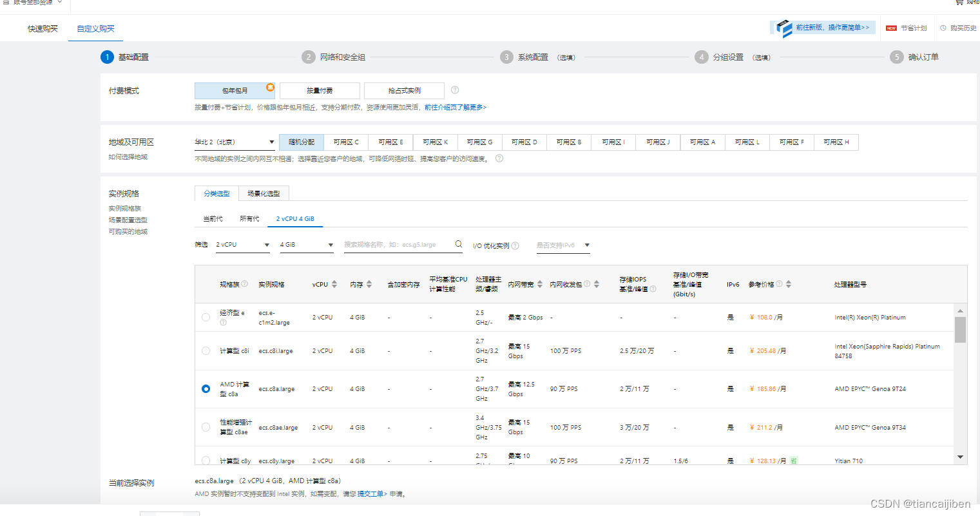
Task: Open the 场景配置选型 link
Action: tap(128, 220)
